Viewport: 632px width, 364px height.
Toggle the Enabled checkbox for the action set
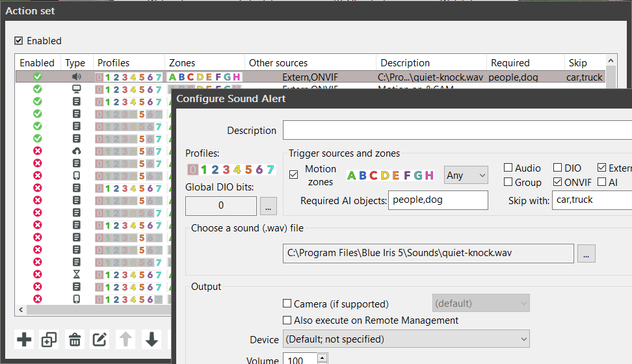19,41
